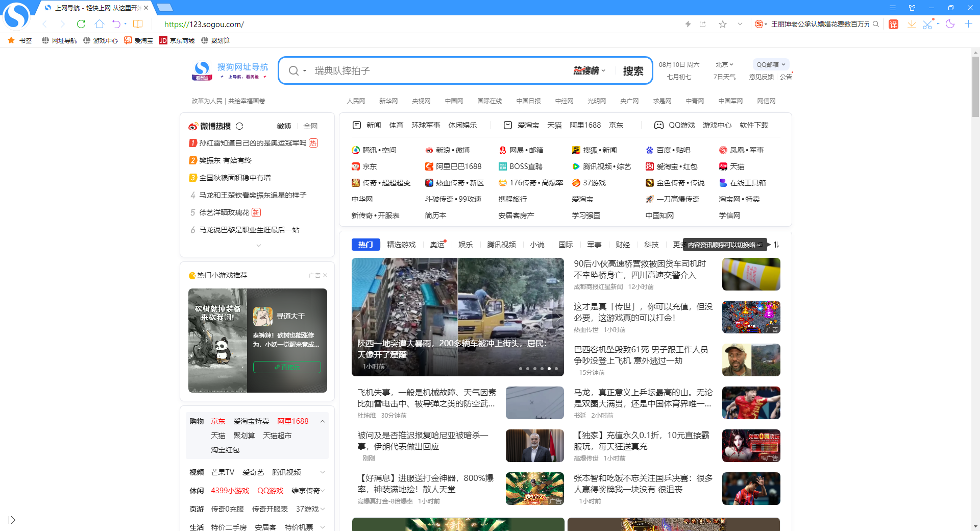Toggle reading mode with the book icon

[138, 24]
